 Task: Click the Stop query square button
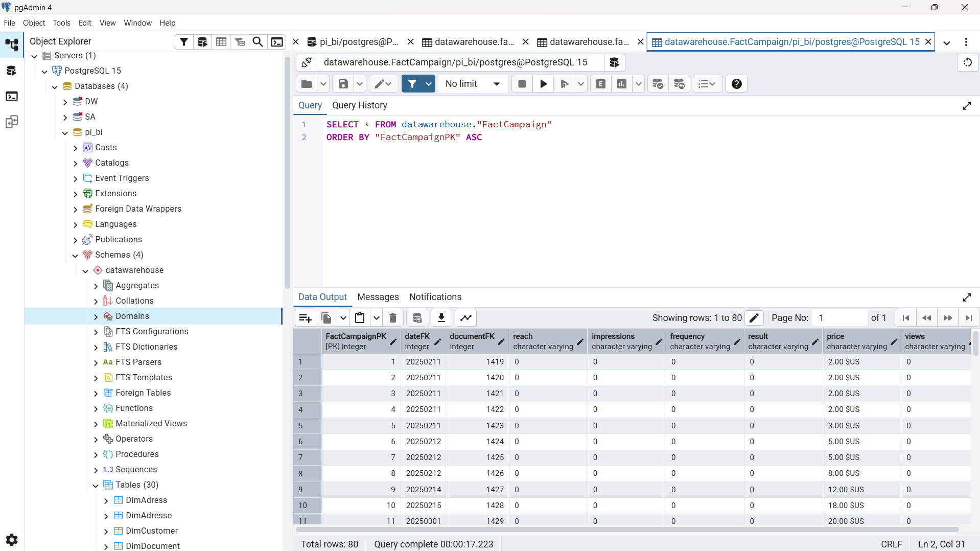[x=522, y=84]
